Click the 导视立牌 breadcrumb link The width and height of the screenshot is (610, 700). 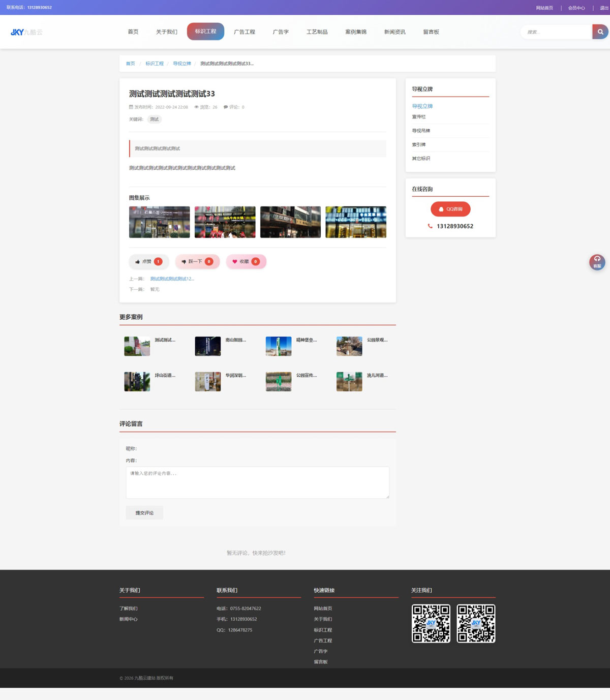pos(181,64)
